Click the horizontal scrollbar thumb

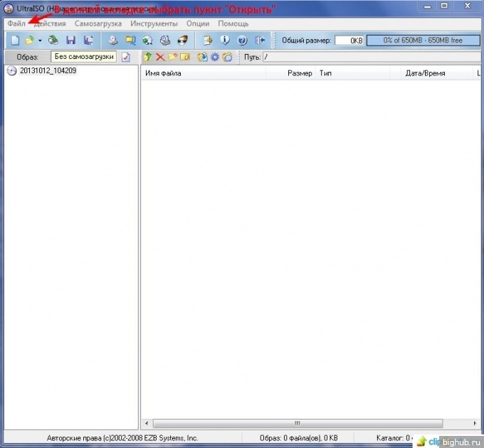tap(298, 423)
